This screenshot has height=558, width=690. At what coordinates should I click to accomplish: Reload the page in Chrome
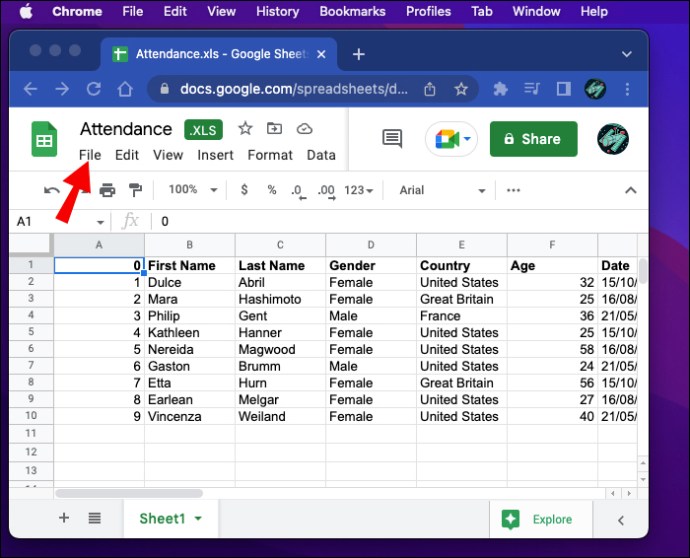(x=94, y=89)
